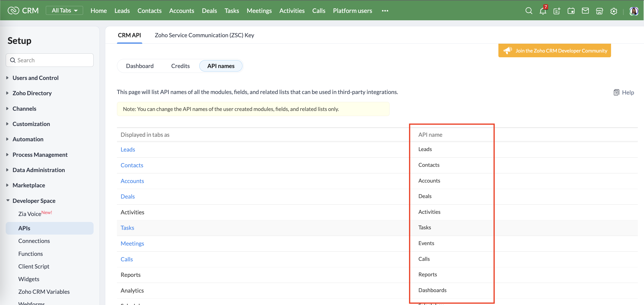Open the calendar icon in header
Viewport: 644px width, 305px height.
(571, 11)
